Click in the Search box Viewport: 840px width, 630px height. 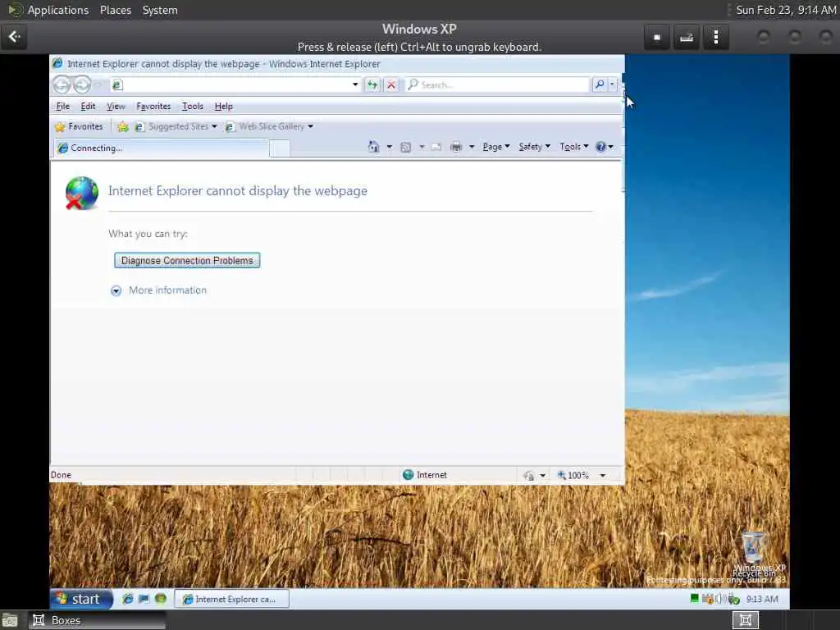[497, 84]
